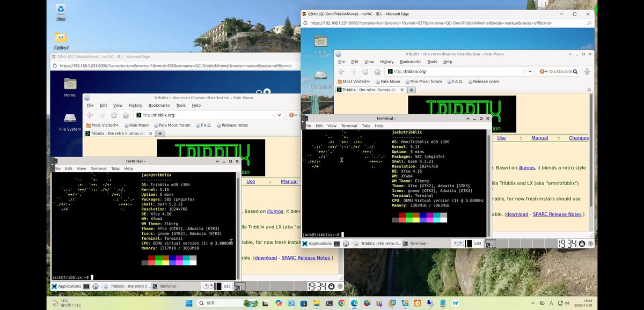Click Changes link in right VM's Tribblix page
This screenshot has height=310, width=644.
(x=579, y=138)
